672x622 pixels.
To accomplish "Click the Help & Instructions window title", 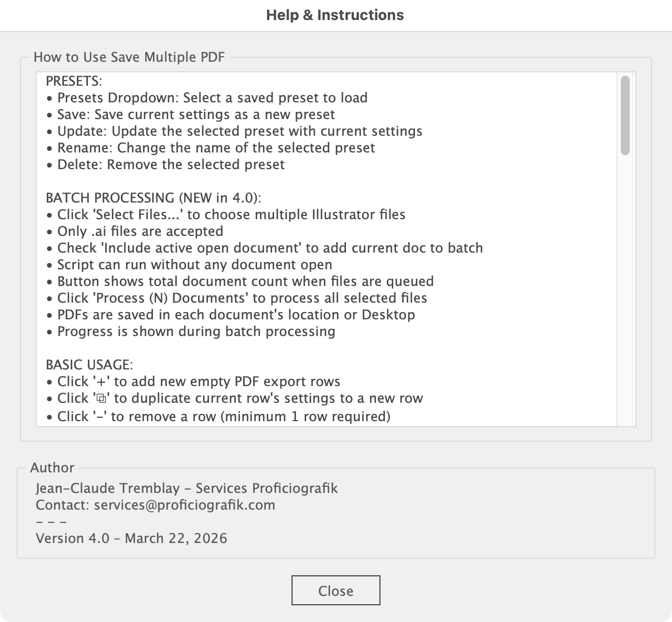I will [x=335, y=15].
